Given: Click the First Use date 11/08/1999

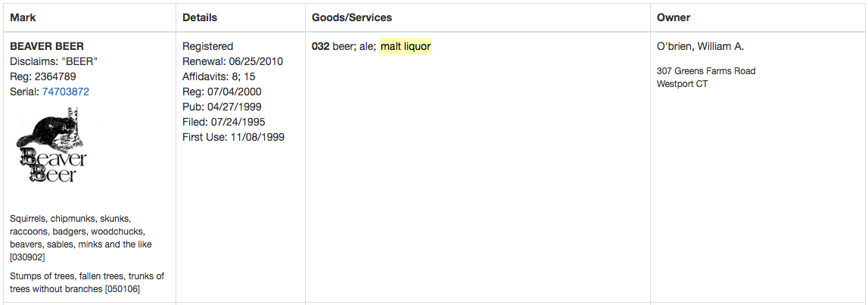Looking at the screenshot, I should pos(258,137).
